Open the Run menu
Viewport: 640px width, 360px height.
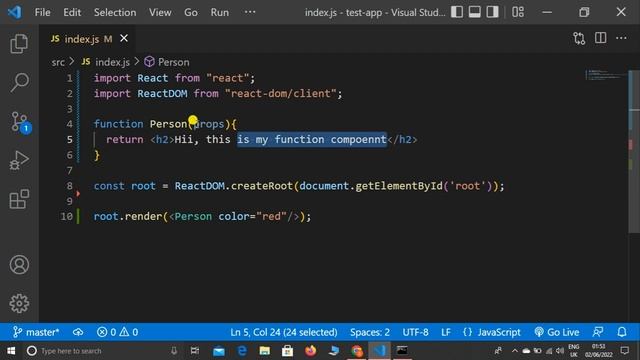pos(220,12)
